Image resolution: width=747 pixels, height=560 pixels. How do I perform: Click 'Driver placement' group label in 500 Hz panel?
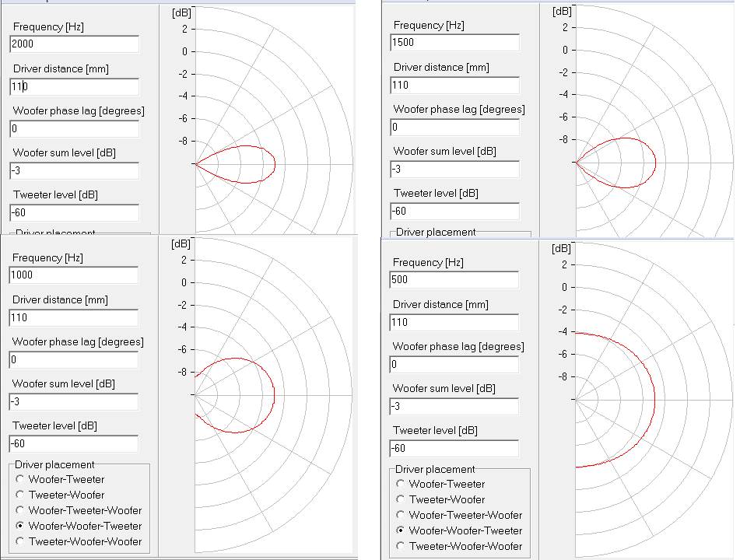tap(435, 469)
